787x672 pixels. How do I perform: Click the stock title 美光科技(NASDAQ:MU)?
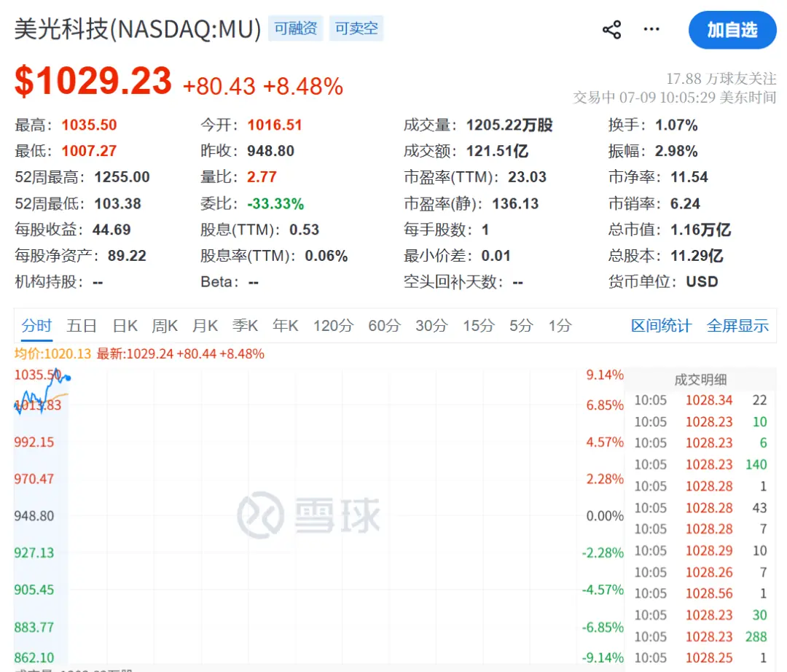coord(138,28)
